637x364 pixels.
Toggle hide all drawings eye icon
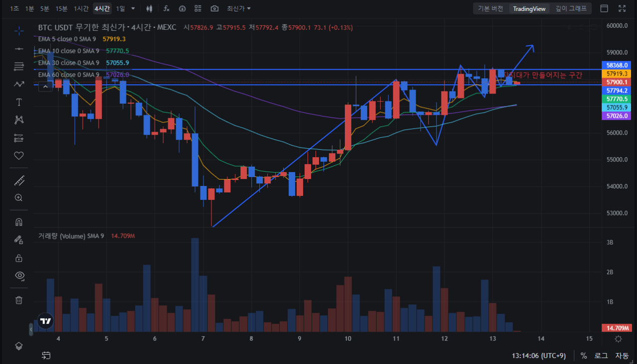point(19,275)
